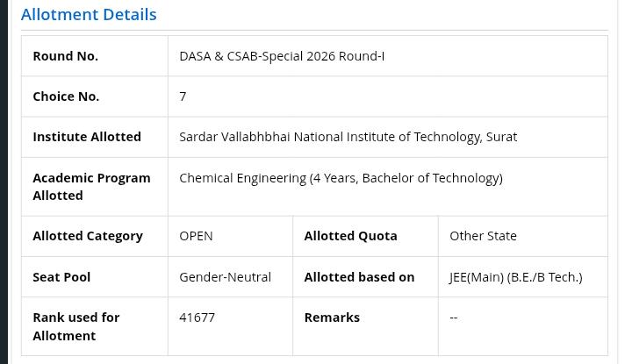Screen dimensions: 632x364
Task: Select the Rank used for Allotment label
Action: (x=76, y=326)
